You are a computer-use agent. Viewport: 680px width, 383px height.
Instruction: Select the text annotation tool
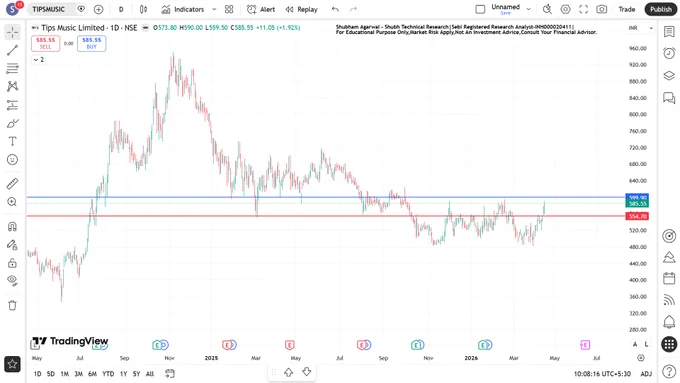click(x=13, y=141)
